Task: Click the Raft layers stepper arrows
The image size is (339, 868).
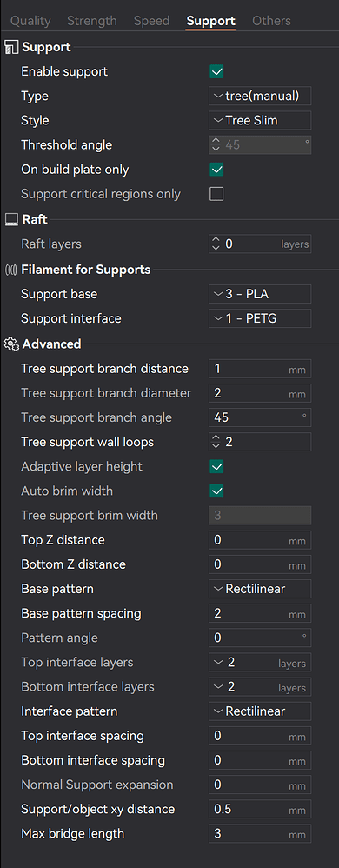Action: click(x=216, y=244)
